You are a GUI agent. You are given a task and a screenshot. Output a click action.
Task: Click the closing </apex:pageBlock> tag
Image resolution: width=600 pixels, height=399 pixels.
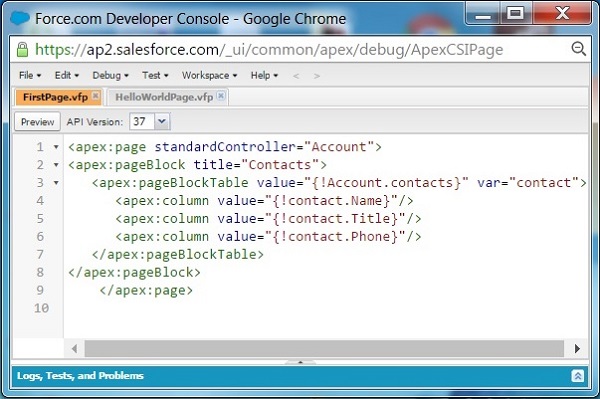click(134, 273)
